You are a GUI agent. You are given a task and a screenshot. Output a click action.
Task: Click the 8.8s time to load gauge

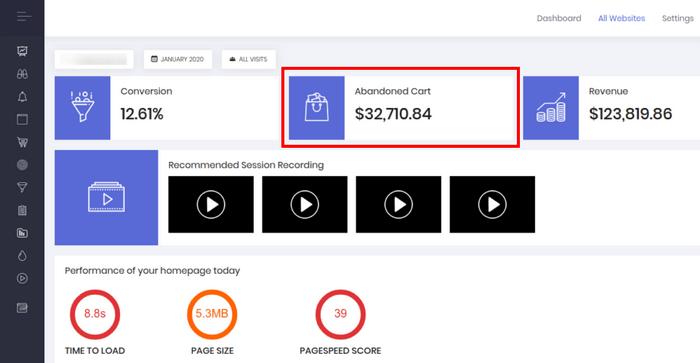pos(95,314)
